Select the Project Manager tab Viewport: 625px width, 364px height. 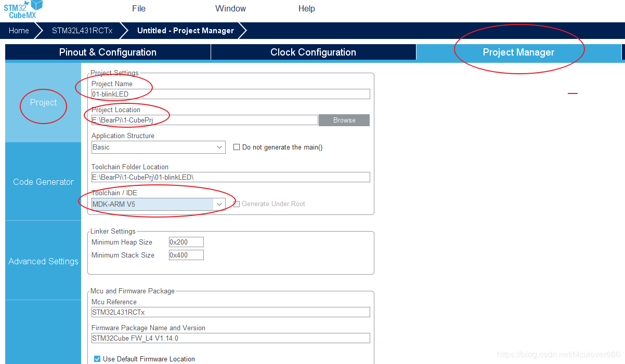pyautogui.click(x=518, y=52)
